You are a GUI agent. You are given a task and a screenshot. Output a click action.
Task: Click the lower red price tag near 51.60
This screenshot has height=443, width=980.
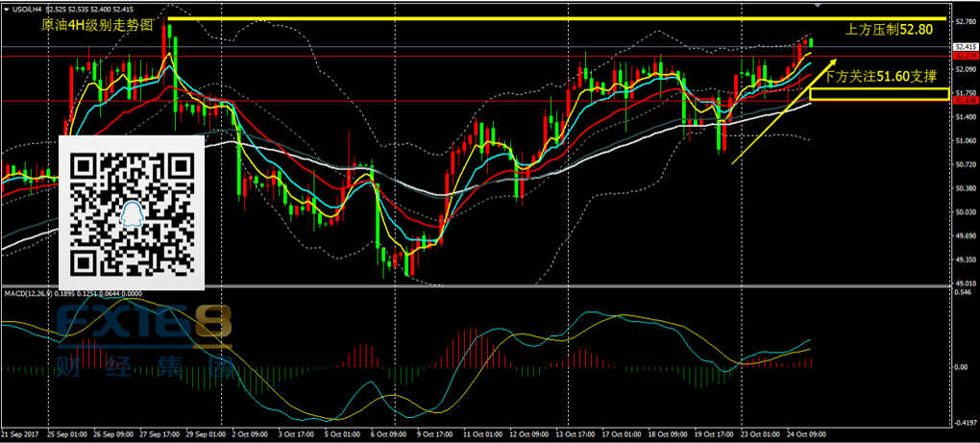[x=964, y=100]
